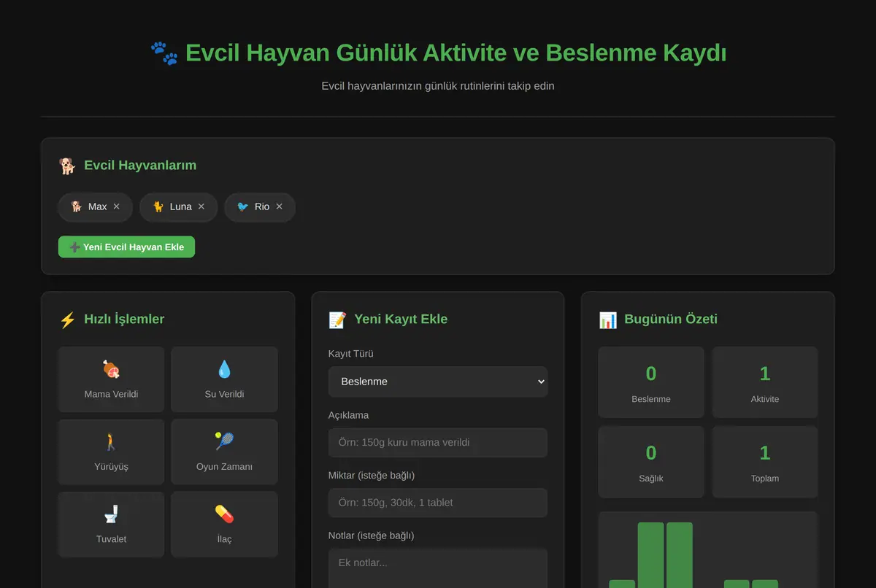Click the tennis racket Oyun Zamanı icon
The width and height of the screenshot is (876, 588).
pos(224,441)
